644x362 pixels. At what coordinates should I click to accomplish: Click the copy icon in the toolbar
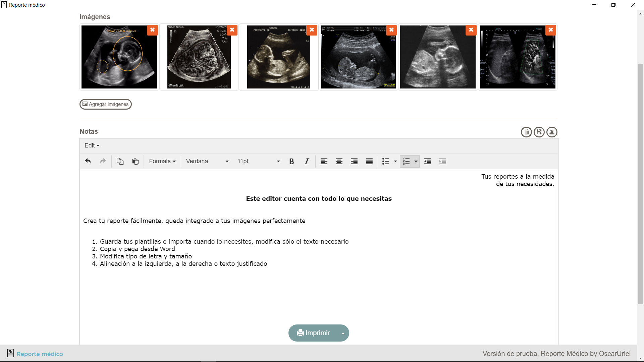click(120, 161)
